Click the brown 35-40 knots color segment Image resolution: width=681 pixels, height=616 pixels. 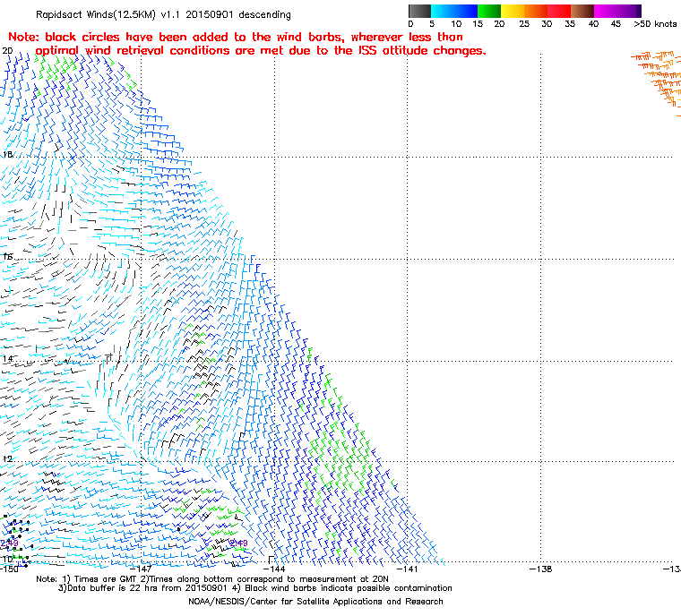pos(582,11)
